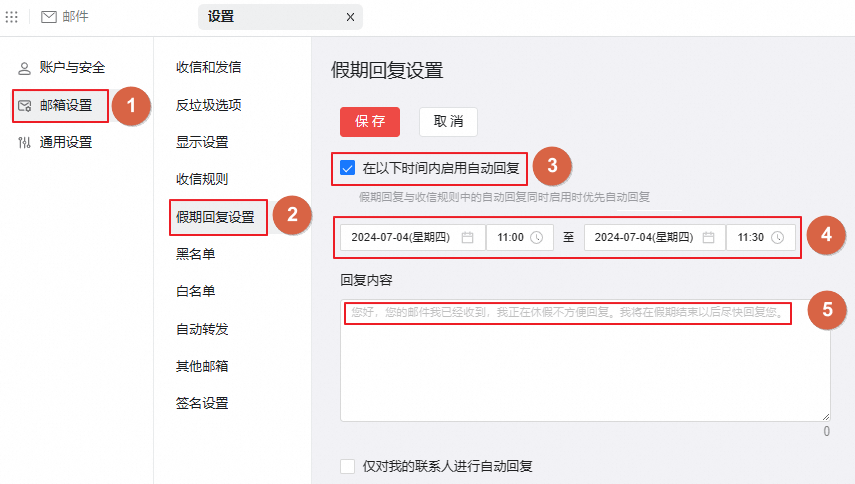Open the 11:00 start time dropdown
Image resolution: width=855 pixels, height=484 pixels.
[x=511, y=238]
